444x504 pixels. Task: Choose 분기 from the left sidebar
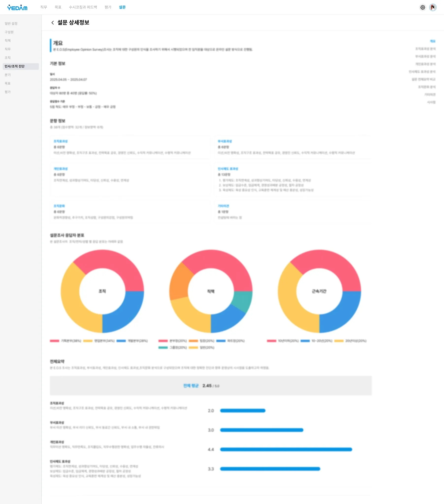(8, 75)
